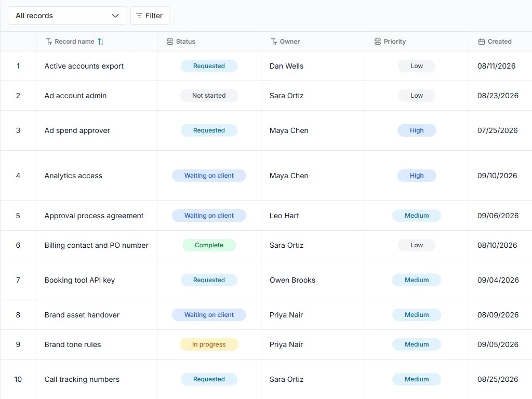Click High priority for Ad spend approver
This screenshot has width=532, height=399.
417,130
